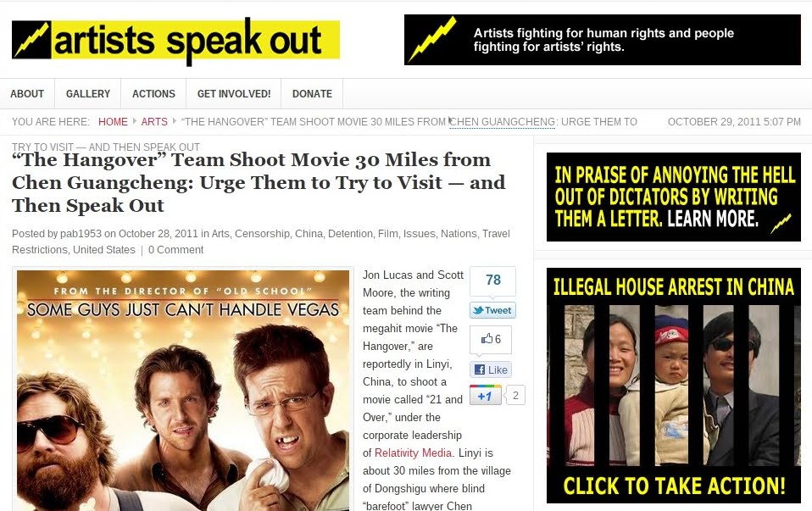Click the Google +1 button

coord(485,396)
